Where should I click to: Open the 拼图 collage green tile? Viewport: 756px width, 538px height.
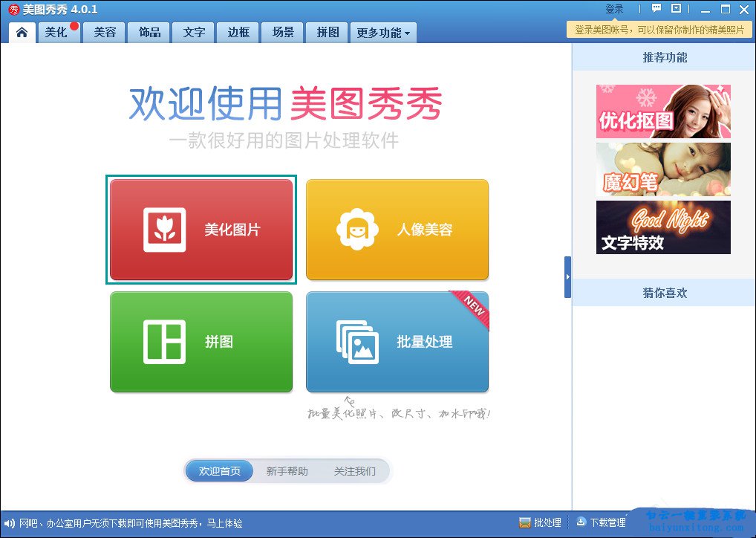tap(201, 342)
